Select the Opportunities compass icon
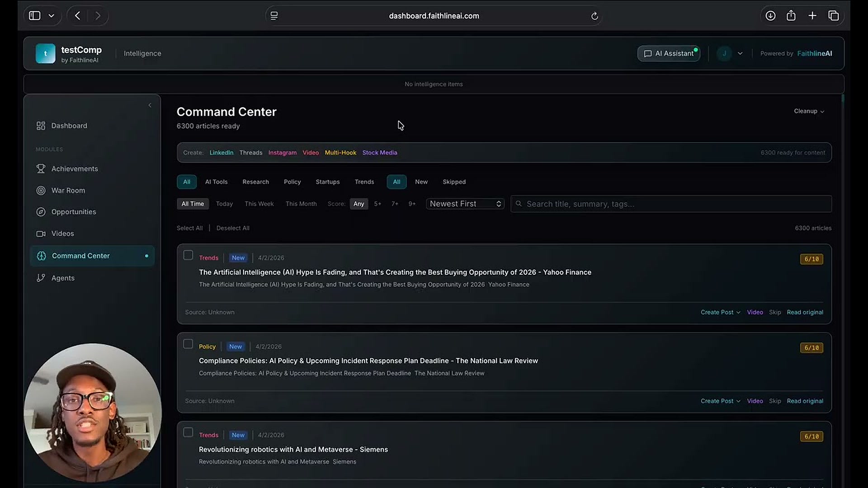Image resolution: width=868 pixels, height=488 pixels. [41, 212]
